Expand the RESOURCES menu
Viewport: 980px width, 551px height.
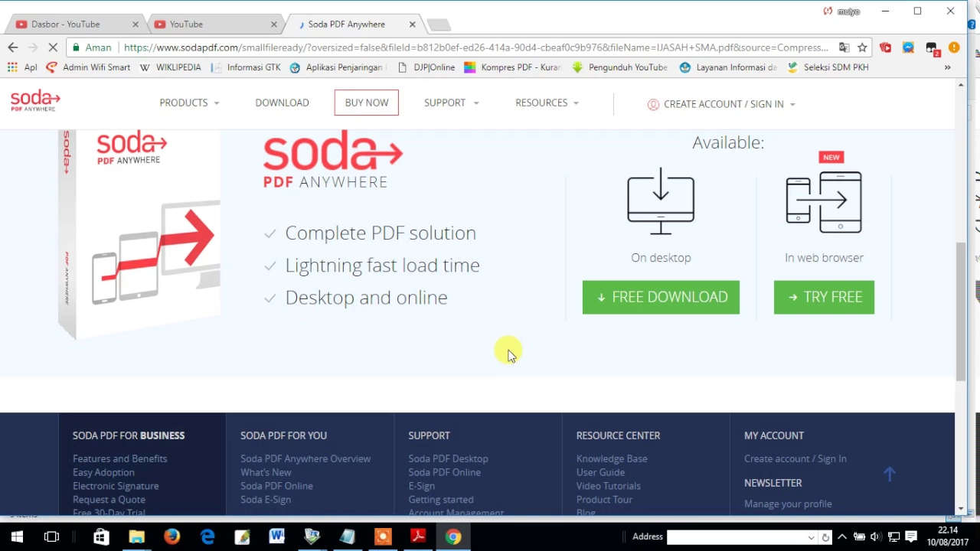pyautogui.click(x=547, y=103)
